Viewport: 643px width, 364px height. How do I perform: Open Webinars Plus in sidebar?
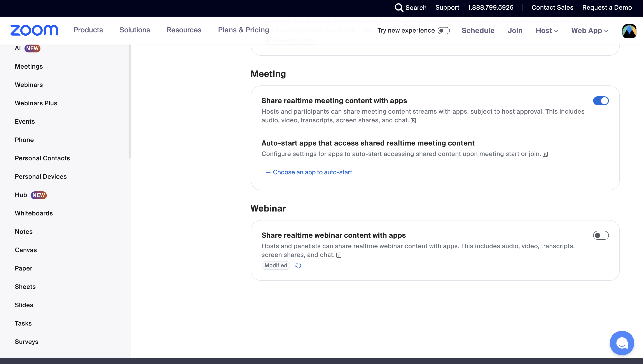36,103
